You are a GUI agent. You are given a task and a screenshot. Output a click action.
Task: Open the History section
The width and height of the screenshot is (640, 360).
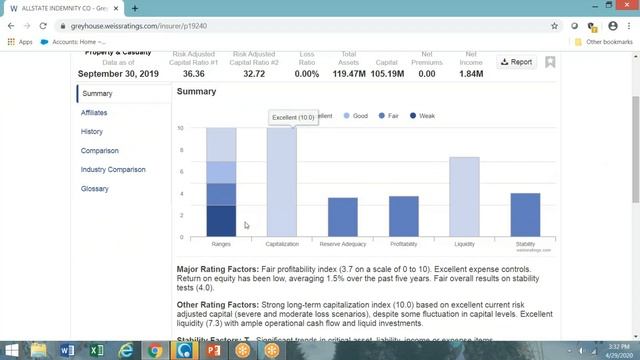pos(92,131)
